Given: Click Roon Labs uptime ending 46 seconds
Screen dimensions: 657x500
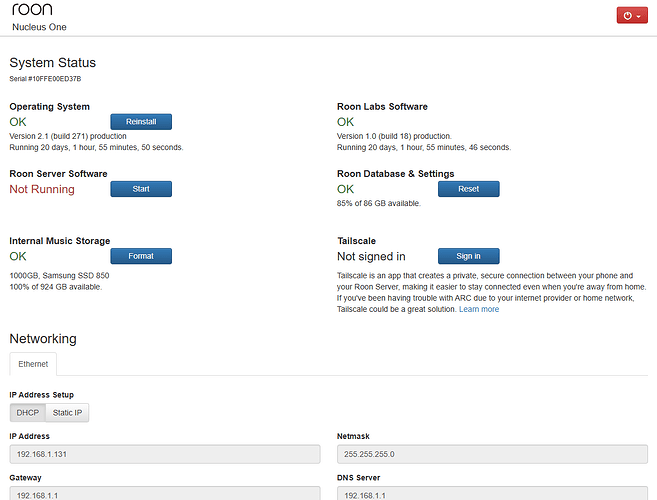Looking at the screenshot, I should click(424, 148).
